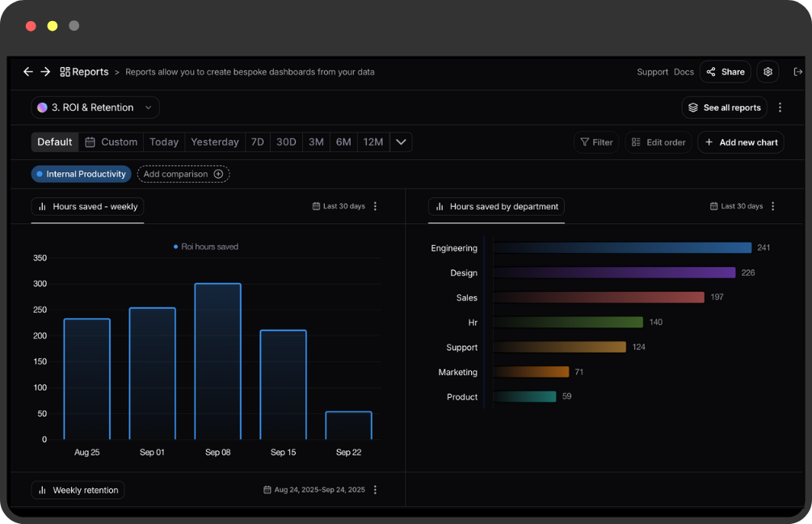812x524 pixels.
Task: Click the Aug 25 weekly bar
Action: (x=87, y=379)
